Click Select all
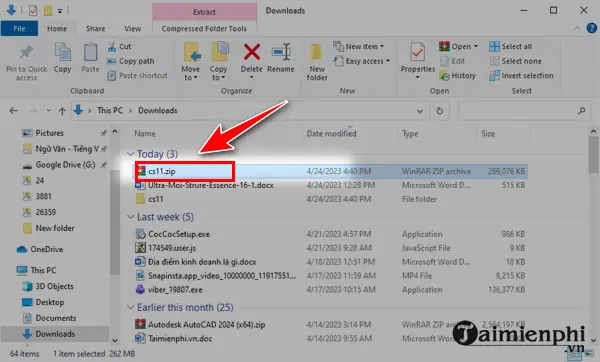The height and width of the screenshot is (362, 600). point(510,47)
